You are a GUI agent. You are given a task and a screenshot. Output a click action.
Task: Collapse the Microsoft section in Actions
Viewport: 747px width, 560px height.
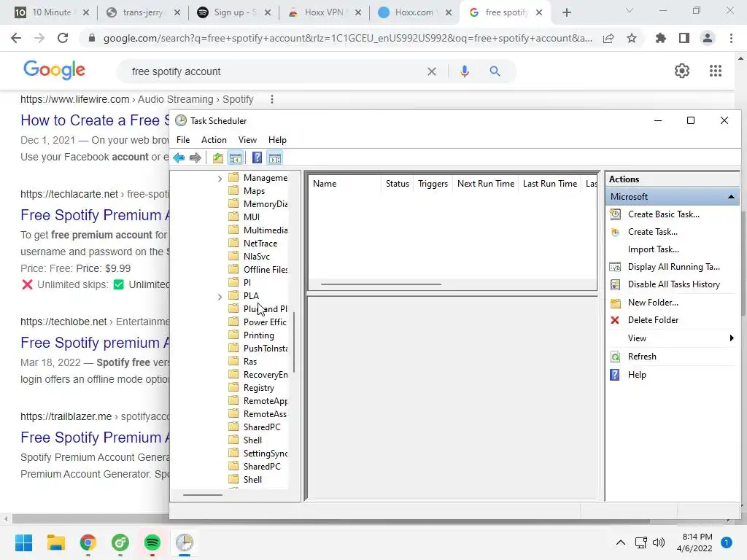coord(731,197)
